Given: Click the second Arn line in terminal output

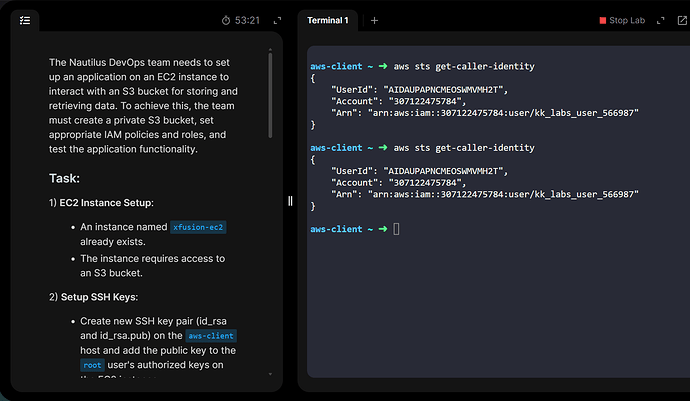Looking at the screenshot, I should 484,195.
